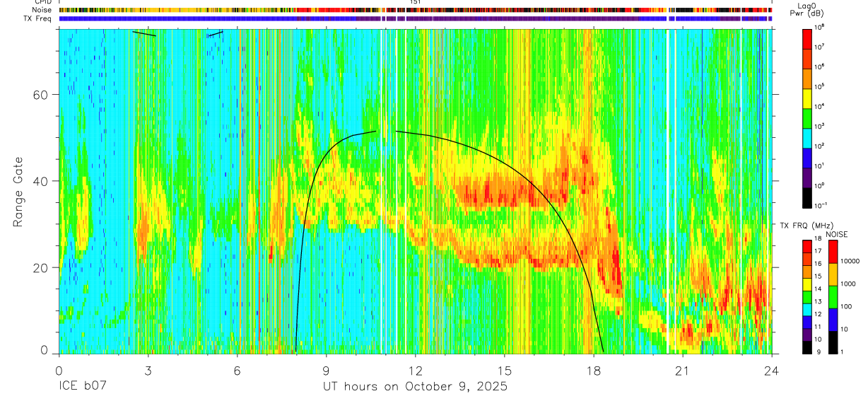Image resolution: width=868 pixels, height=401 pixels.
Task: Pick the top red segment of TX FRQ colorbar
Action: (807, 246)
